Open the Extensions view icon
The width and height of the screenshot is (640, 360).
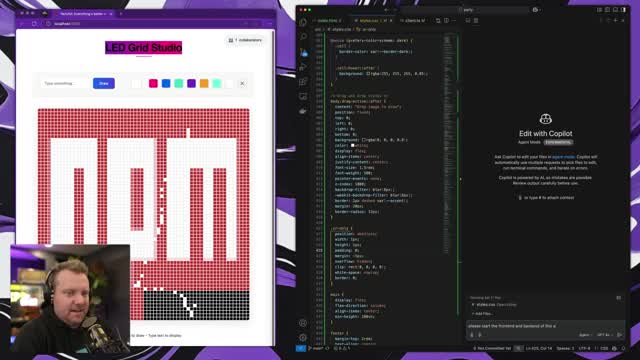point(303,82)
